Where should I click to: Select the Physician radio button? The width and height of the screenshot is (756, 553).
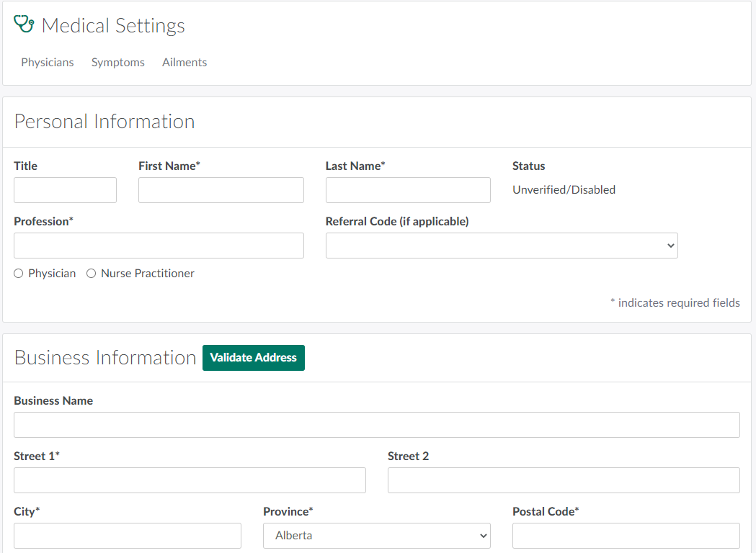19,274
